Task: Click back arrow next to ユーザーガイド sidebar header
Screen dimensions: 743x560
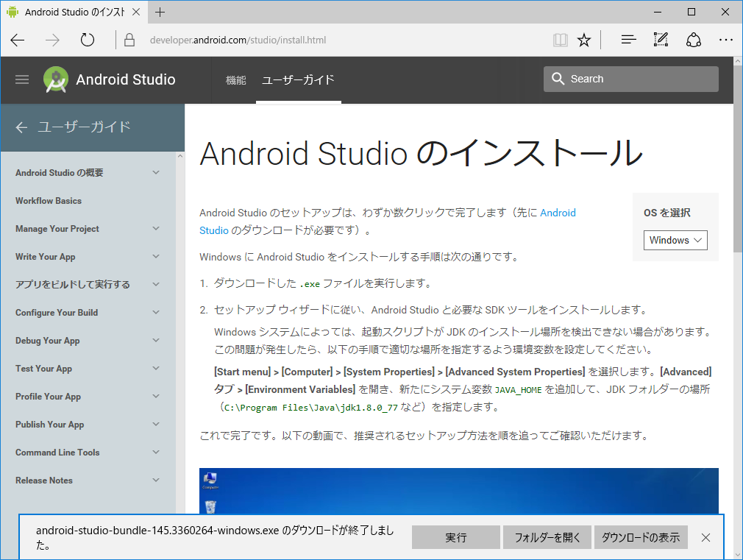Action: point(21,127)
